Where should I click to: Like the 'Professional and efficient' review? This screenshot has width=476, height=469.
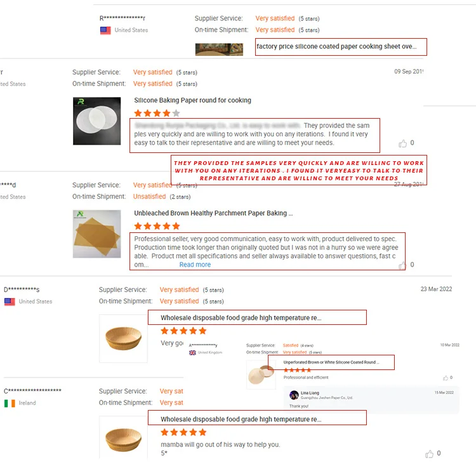point(446,378)
